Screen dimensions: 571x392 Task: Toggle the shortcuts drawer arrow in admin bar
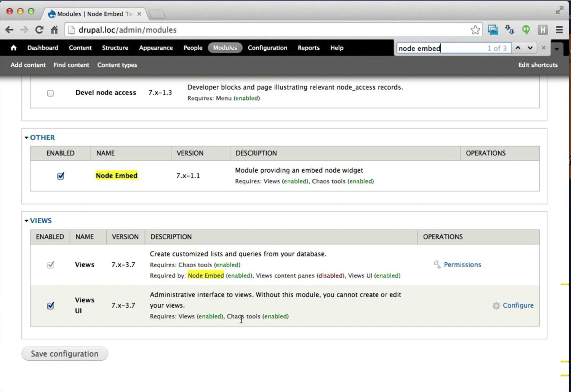click(556, 49)
